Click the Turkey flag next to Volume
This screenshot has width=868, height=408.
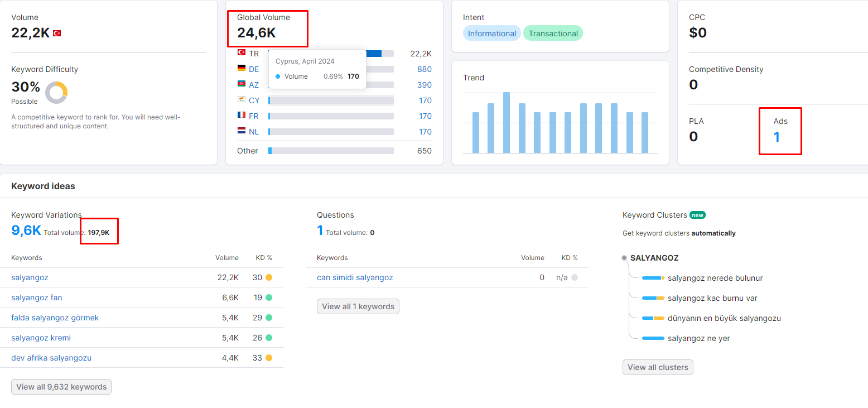click(57, 33)
